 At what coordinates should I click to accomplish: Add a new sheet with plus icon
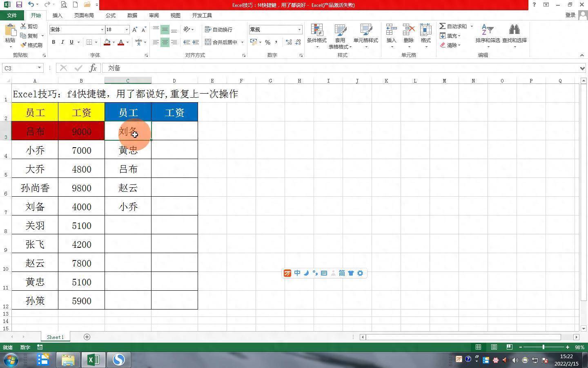point(87,337)
